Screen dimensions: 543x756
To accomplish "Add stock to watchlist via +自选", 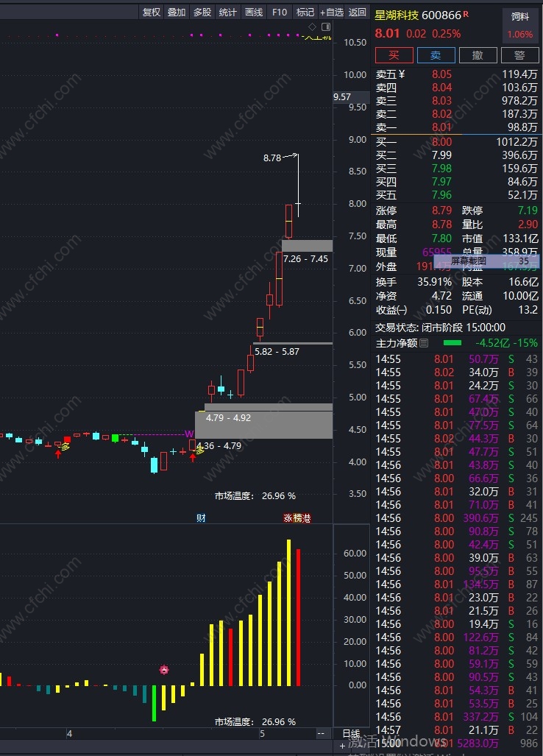I will [332, 12].
